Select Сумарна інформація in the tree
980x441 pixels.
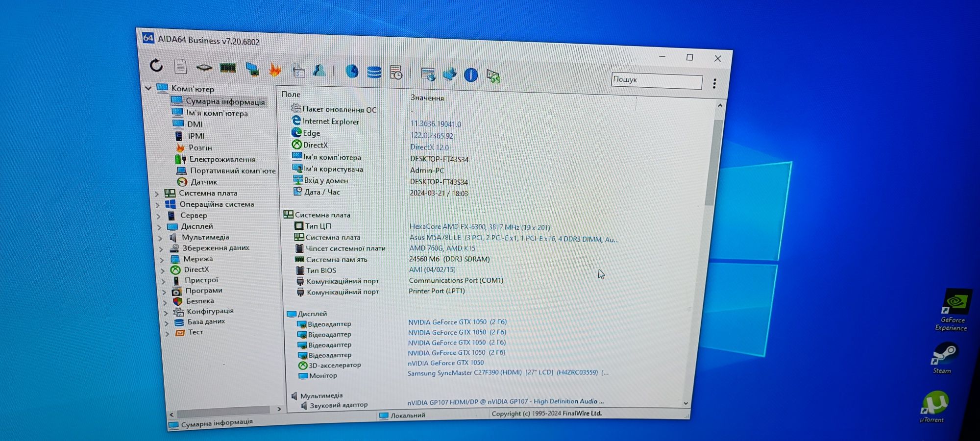pyautogui.click(x=225, y=101)
